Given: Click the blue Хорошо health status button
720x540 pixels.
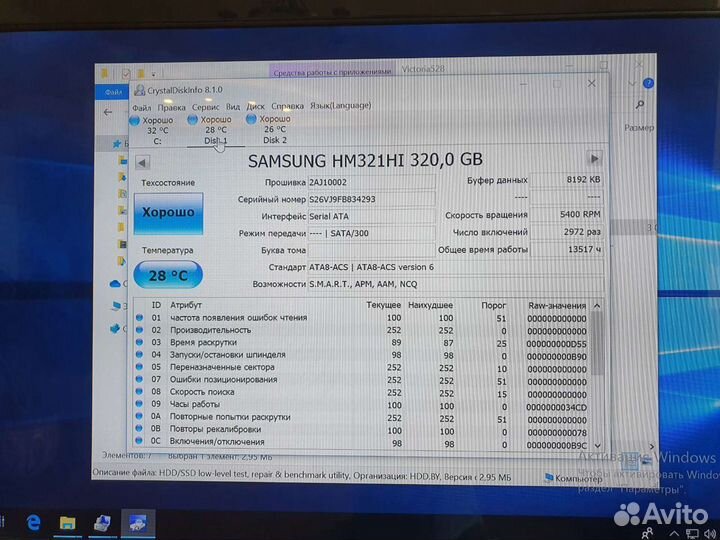Looking at the screenshot, I should coord(168,214).
